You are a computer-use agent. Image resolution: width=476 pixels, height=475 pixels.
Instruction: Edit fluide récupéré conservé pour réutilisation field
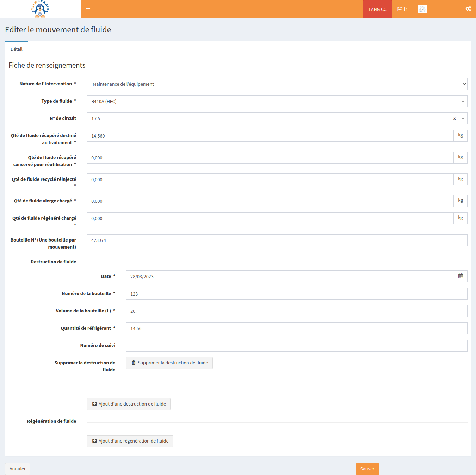(270, 158)
